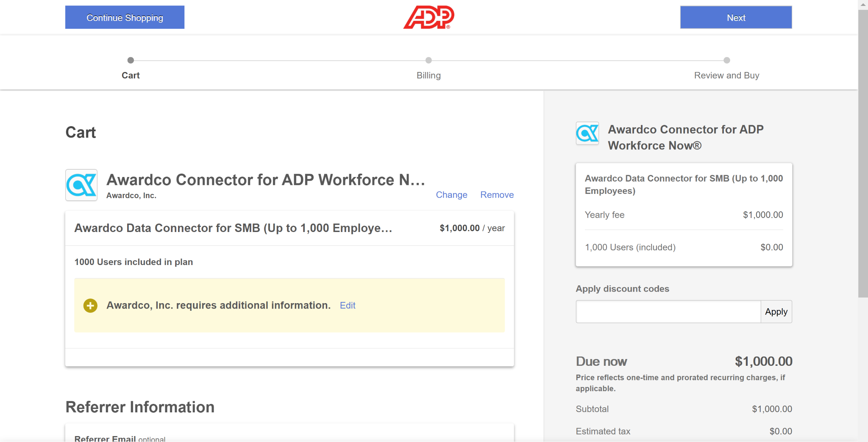Focus the discount code input field
The image size is (868, 442).
[668, 312]
